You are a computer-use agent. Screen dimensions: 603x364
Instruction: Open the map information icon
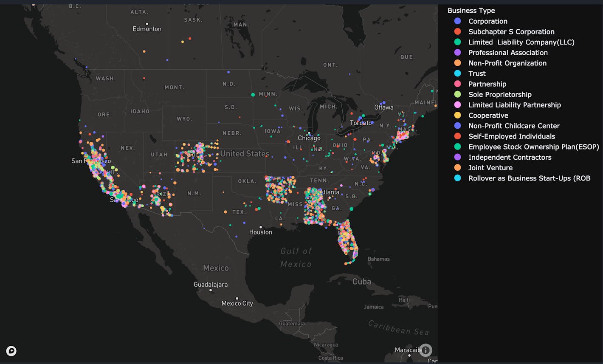425,350
